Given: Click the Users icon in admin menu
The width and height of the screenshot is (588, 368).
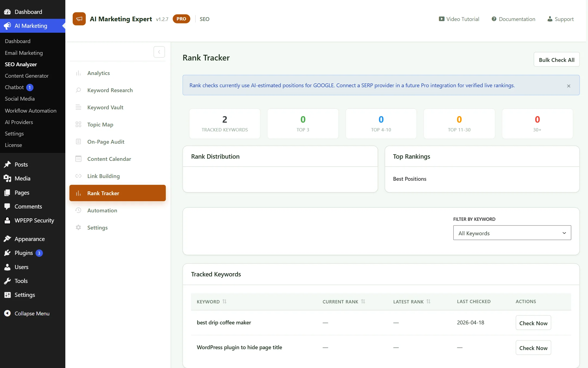Looking at the screenshot, I should pyautogui.click(x=7, y=267).
